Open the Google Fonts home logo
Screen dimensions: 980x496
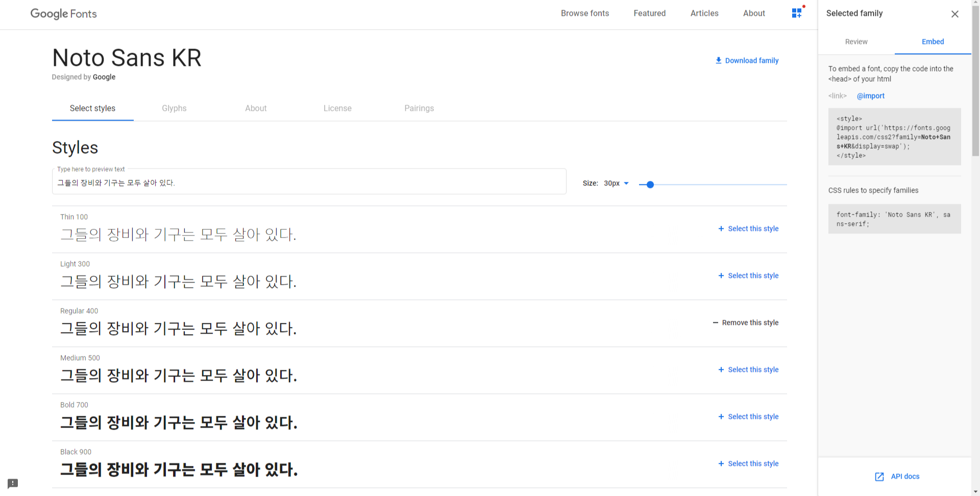tap(64, 14)
